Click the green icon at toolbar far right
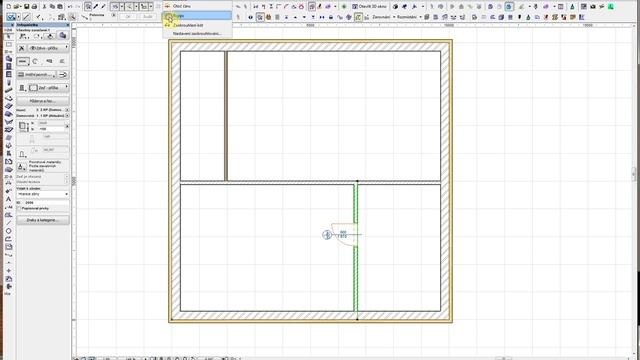 [611, 7]
